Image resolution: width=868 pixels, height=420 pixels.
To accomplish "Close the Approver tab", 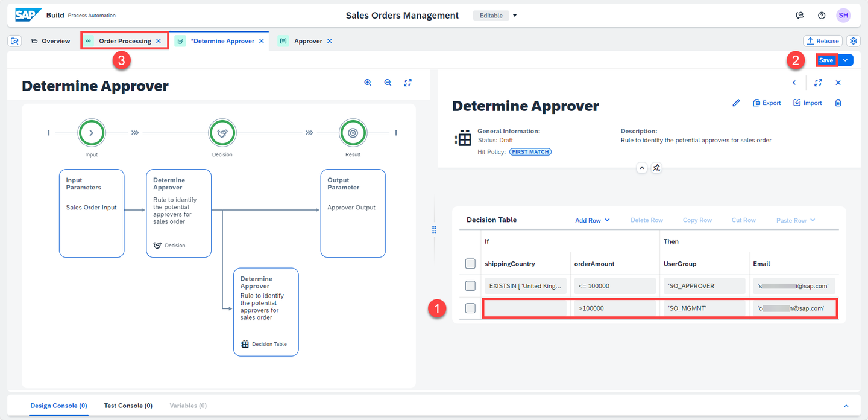I will coord(330,41).
